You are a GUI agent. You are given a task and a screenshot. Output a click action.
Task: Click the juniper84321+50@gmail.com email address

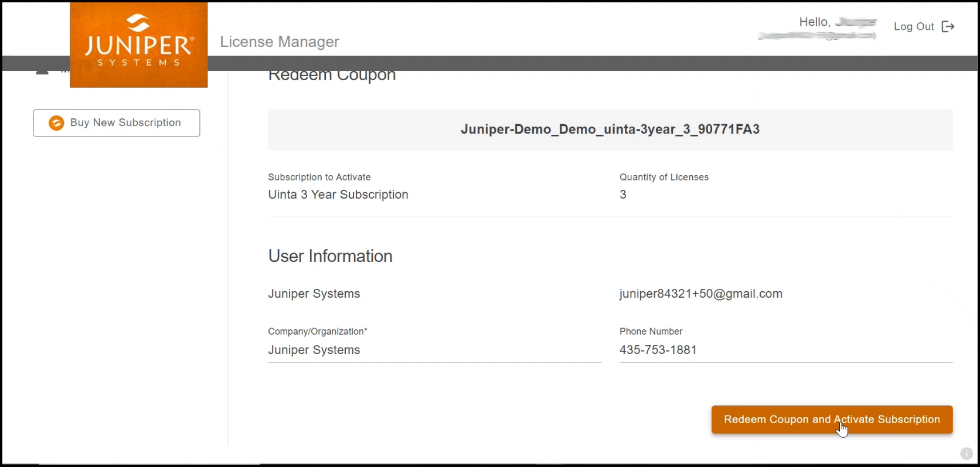point(700,294)
